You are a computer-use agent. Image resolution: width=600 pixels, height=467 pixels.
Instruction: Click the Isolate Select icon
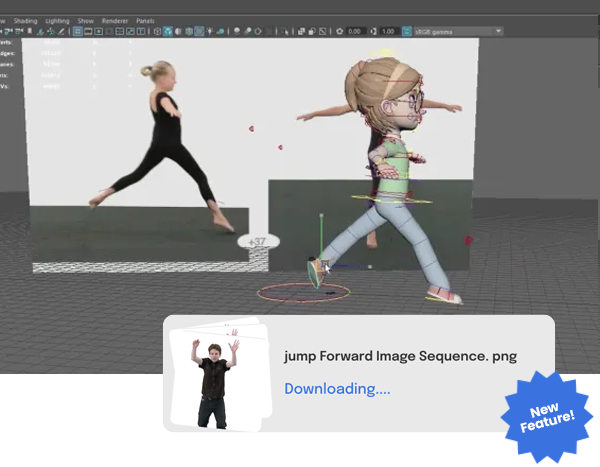pos(285,31)
